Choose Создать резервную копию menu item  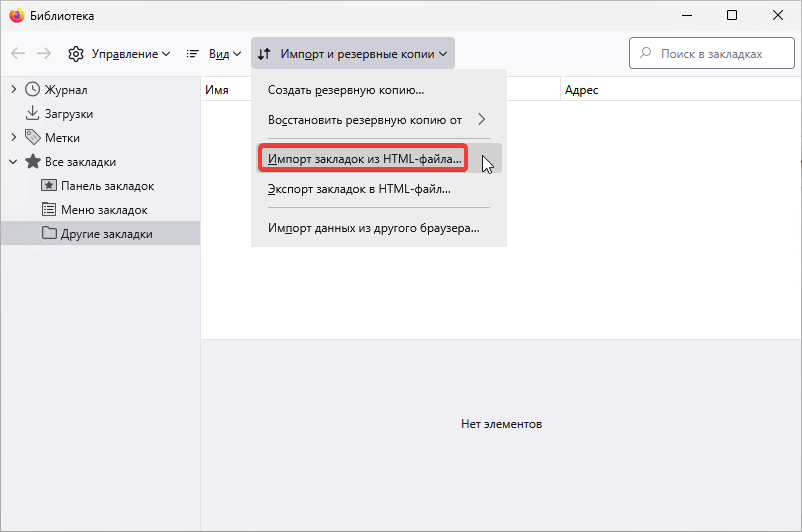(x=346, y=91)
